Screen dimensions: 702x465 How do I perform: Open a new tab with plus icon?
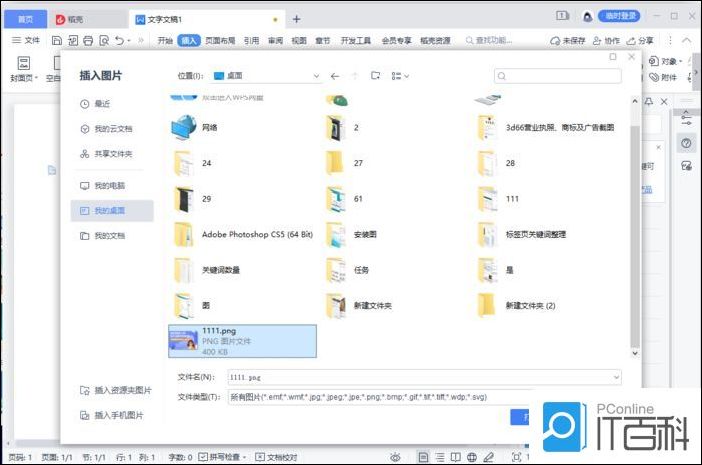(296, 19)
